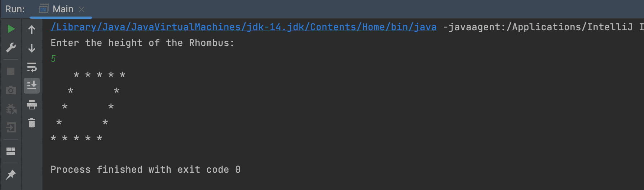Screen dimensions: 644x190
Task: Click the Up the Stack Trace arrow
Action: click(32, 29)
